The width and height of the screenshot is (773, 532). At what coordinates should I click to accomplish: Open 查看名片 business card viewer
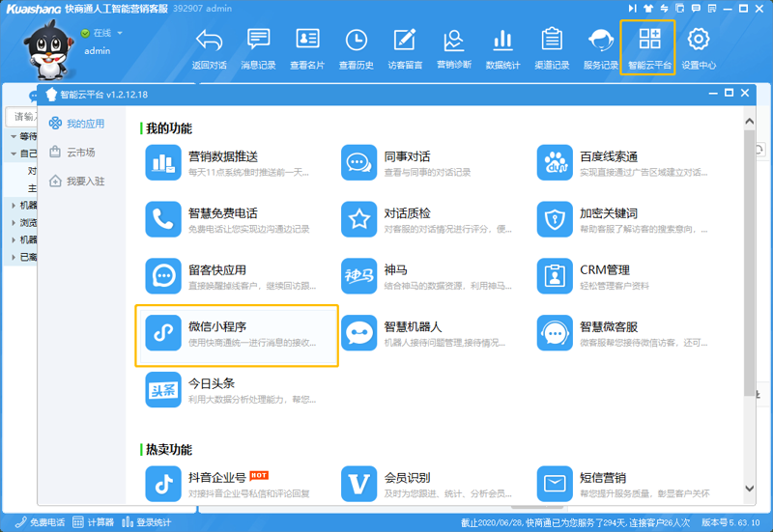(307, 49)
